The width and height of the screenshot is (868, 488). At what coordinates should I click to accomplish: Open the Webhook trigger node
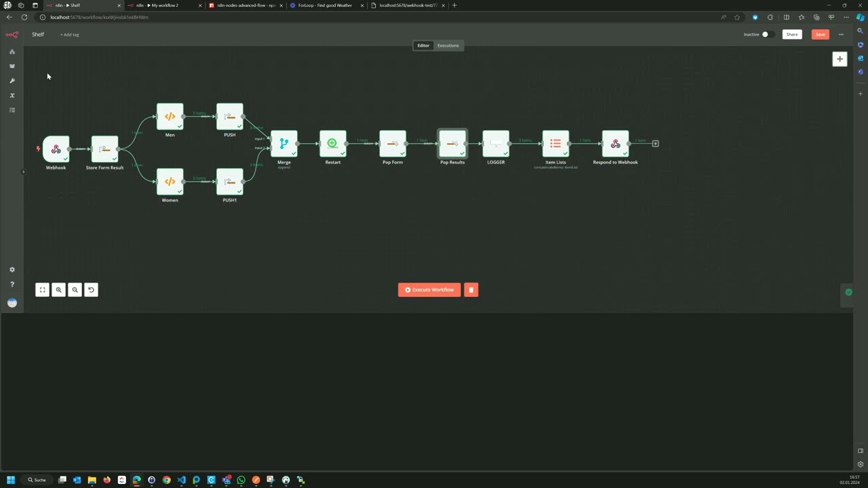[56, 149]
